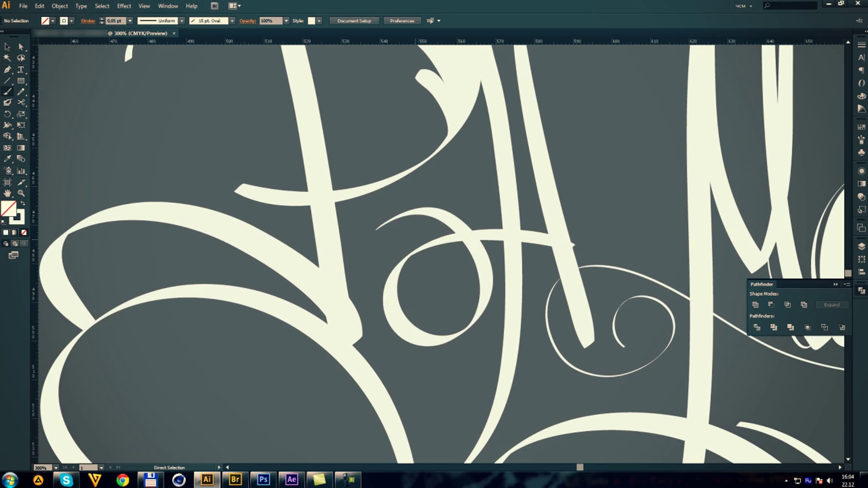Open Photoshop from the taskbar
The width and height of the screenshot is (868, 488).
263,480
